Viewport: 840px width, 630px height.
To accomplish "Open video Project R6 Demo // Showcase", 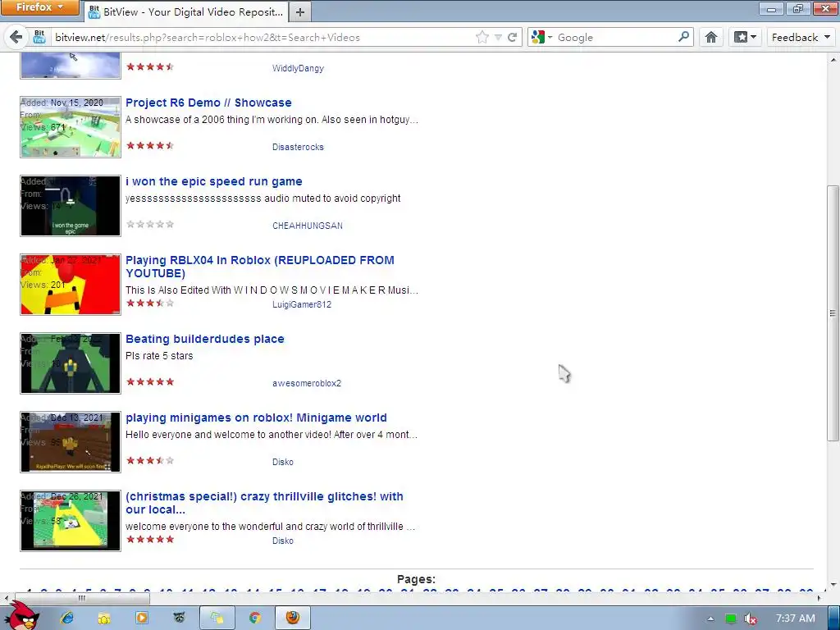I will [208, 103].
